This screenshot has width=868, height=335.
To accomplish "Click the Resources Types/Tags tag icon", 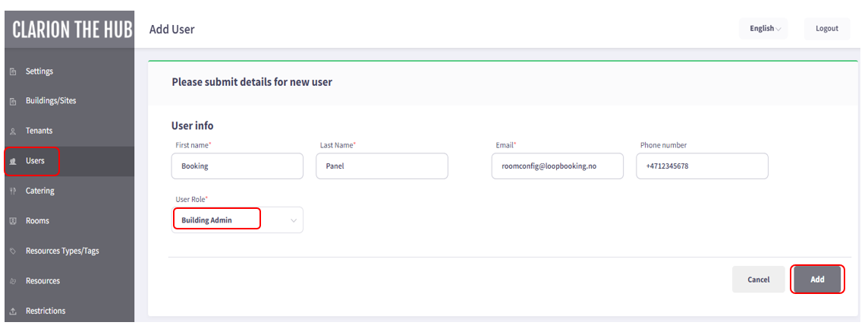I will 13,251.
